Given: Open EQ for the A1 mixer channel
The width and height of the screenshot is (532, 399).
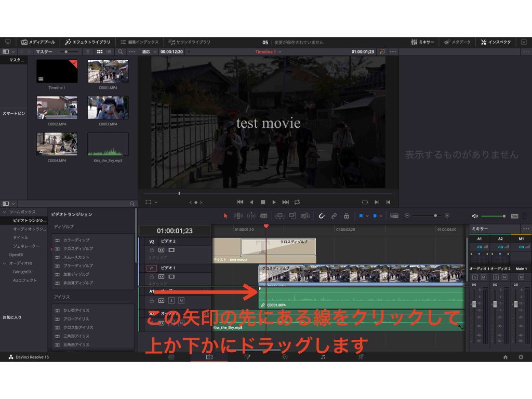Looking at the screenshot, I should 480,247.
